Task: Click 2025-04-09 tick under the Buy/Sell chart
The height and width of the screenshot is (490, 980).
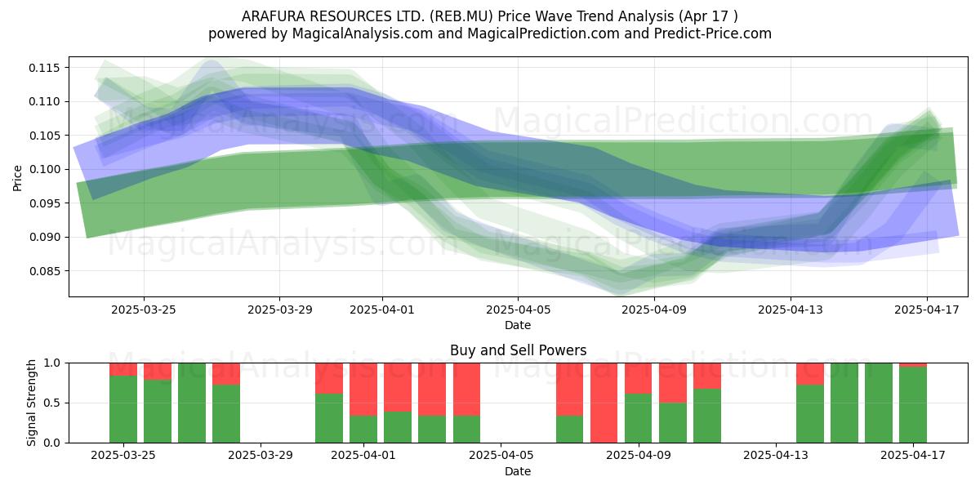Action: click(x=637, y=456)
